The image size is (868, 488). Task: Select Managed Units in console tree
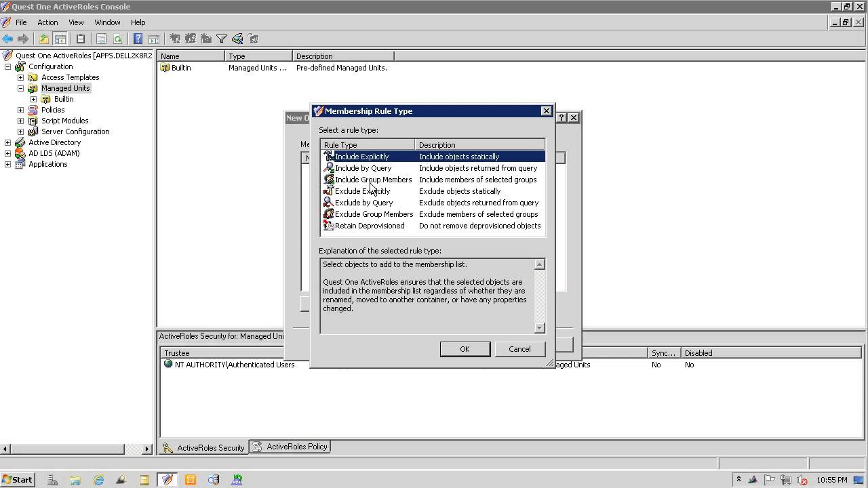[65, 88]
